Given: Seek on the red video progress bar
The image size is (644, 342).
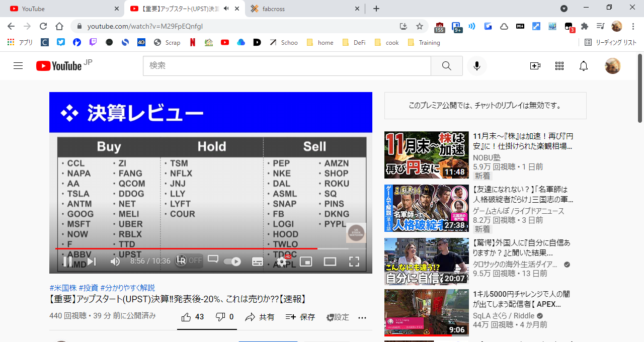Looking at the screenshot, I should coord(211,248).
